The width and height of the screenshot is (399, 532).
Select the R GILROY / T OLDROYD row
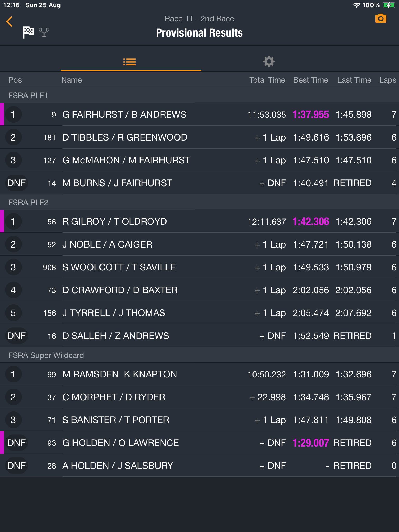(x=199, y=221)
